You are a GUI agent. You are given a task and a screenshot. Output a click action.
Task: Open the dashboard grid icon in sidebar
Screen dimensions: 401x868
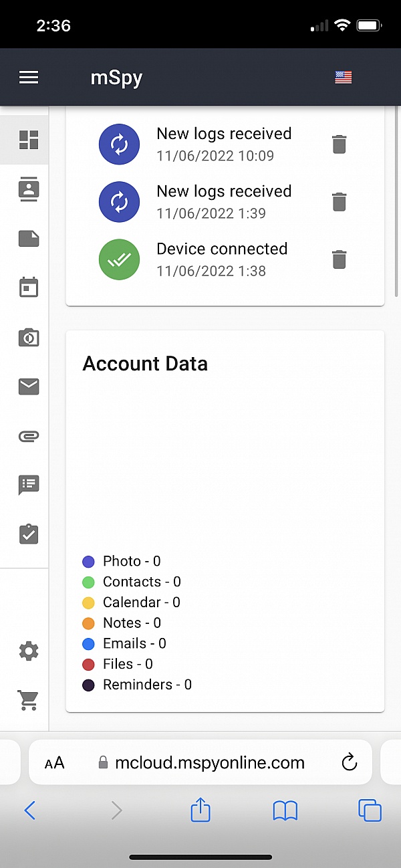(29, 140)
